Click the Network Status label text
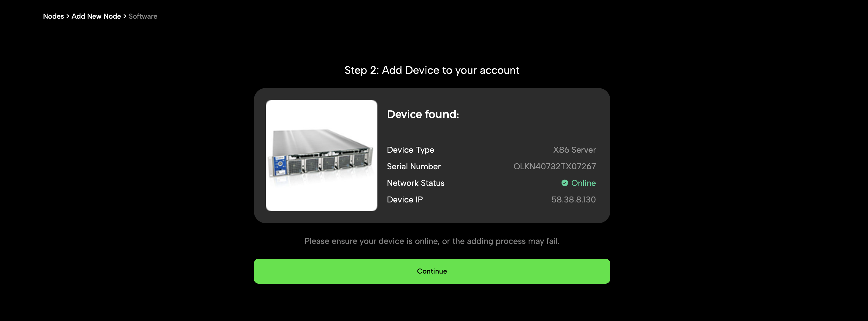Screen dimensions: 868x321 click(x=415, y=183)
